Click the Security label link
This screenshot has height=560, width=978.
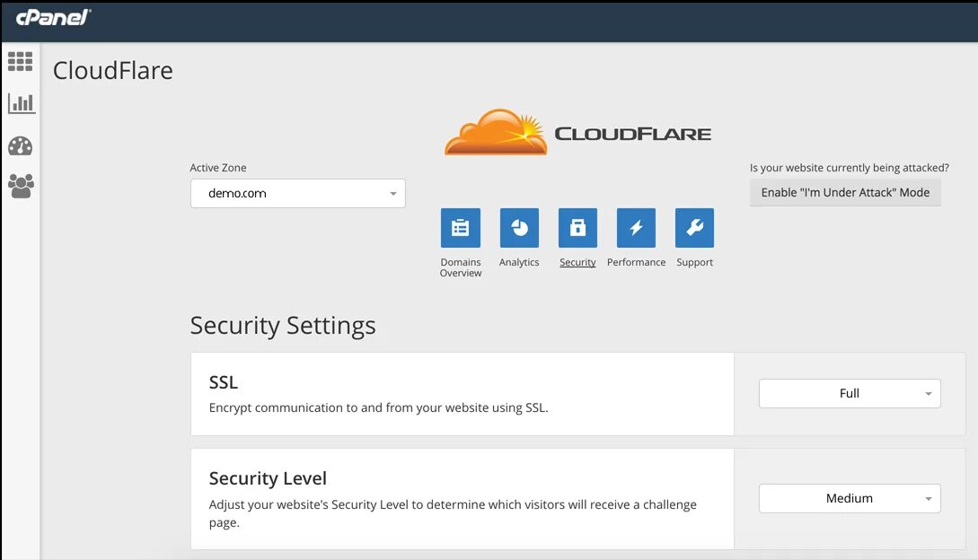coord(577,263)
